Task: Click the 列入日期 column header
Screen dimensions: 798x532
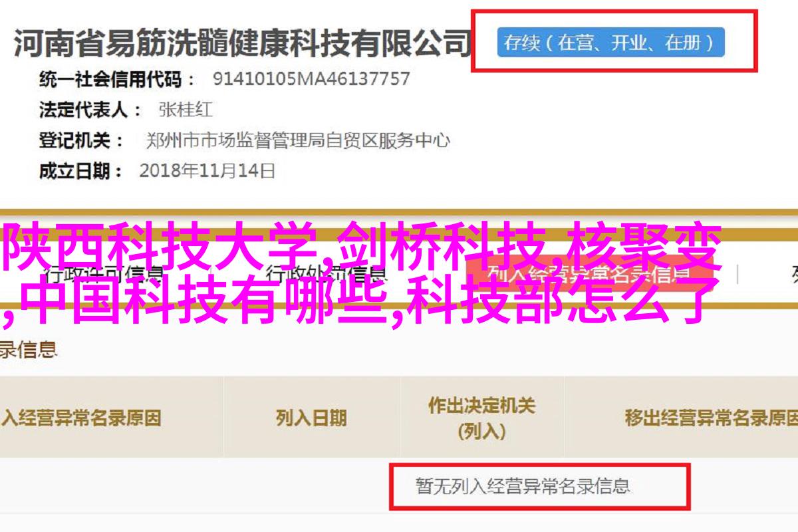Action: point(311,418)
